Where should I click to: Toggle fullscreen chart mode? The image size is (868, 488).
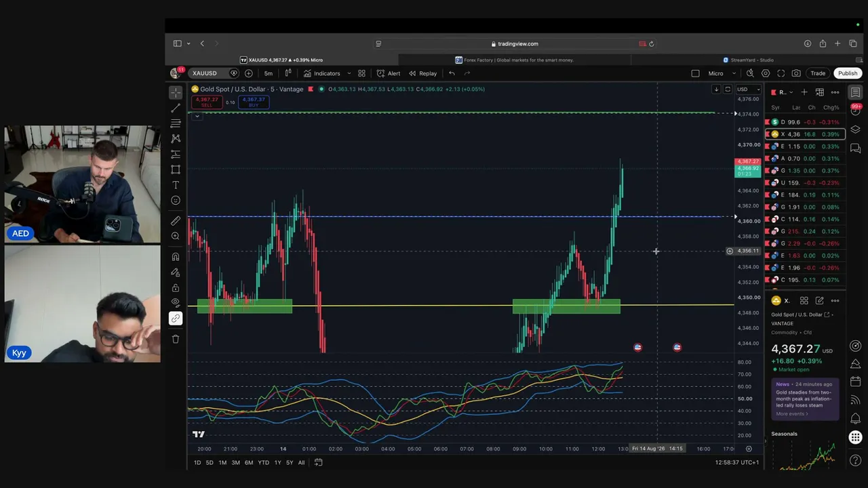(x=781, y=73)
